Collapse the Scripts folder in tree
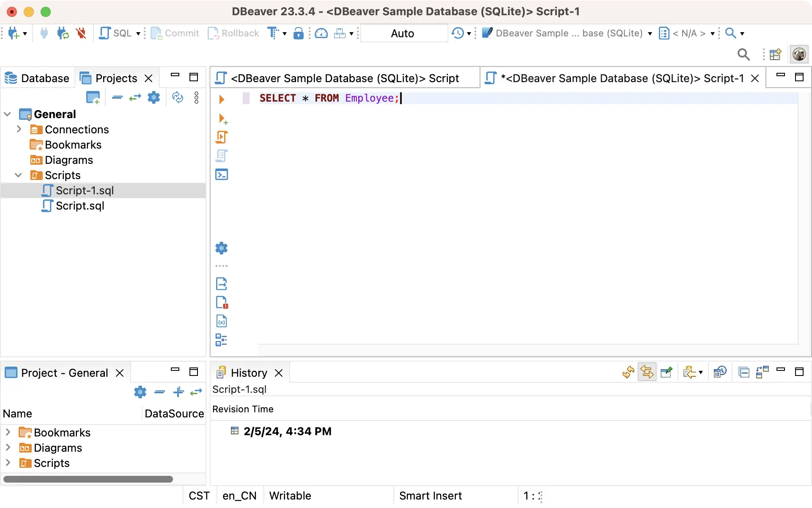Viewport: 812px width, 508px height. (18, 175)
